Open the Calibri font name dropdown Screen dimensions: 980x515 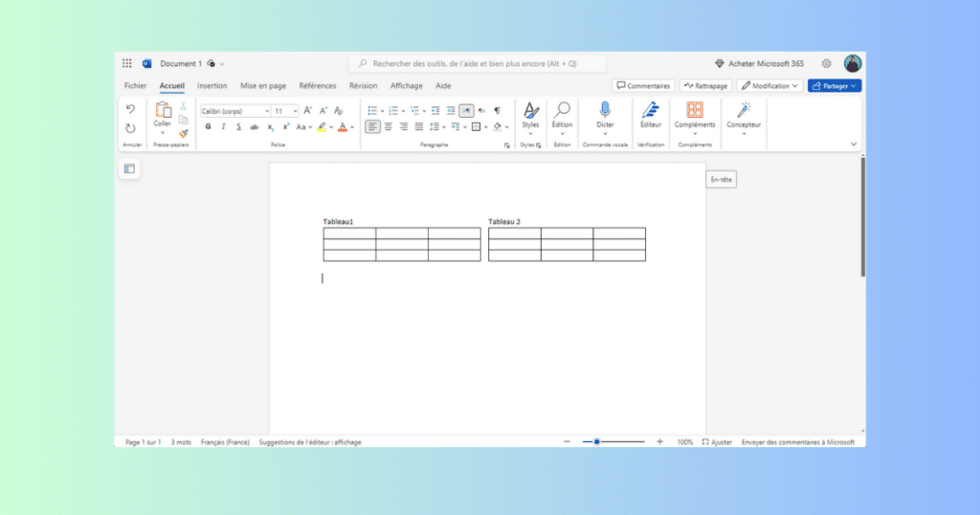click(267, 111)
